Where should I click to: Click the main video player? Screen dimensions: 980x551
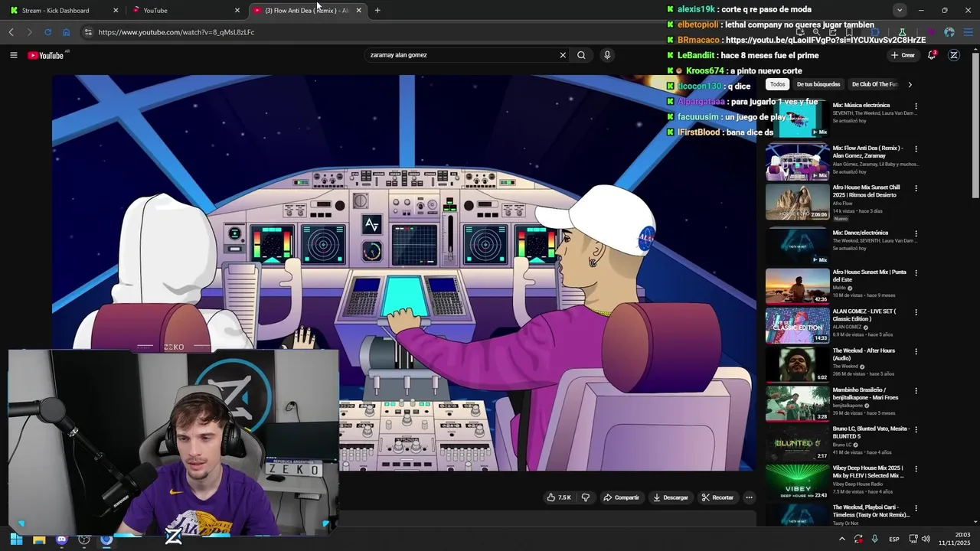(x=403, y=272)
